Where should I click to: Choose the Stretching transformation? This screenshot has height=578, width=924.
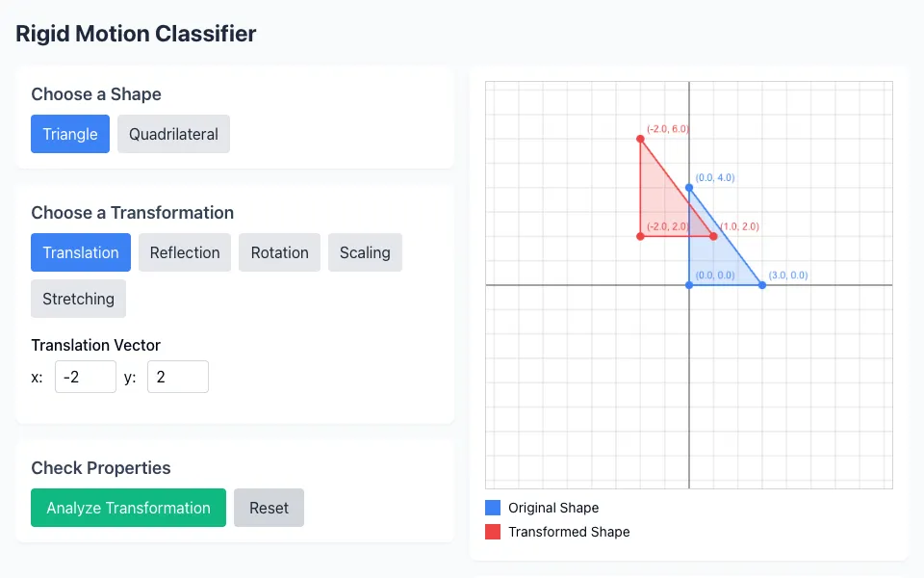point(78,299)
